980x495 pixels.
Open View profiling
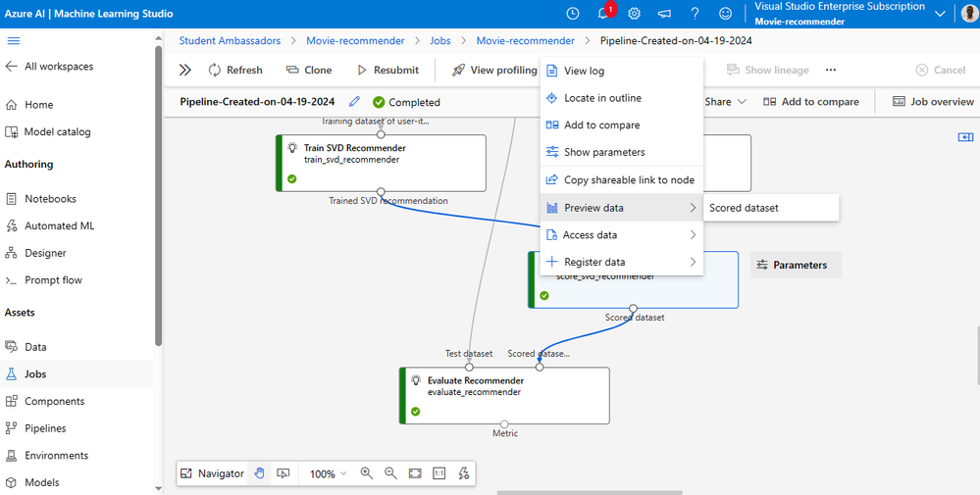click(494, 70)
